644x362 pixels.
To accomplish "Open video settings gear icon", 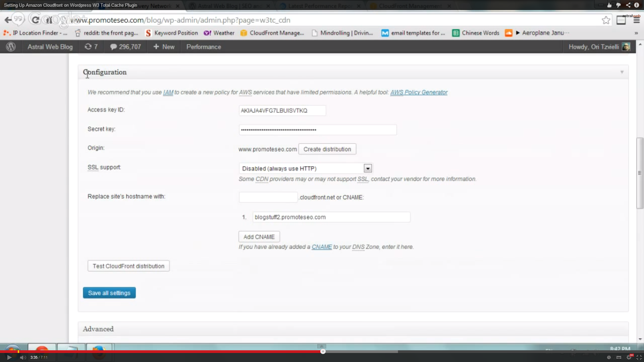I will [629, 357].
